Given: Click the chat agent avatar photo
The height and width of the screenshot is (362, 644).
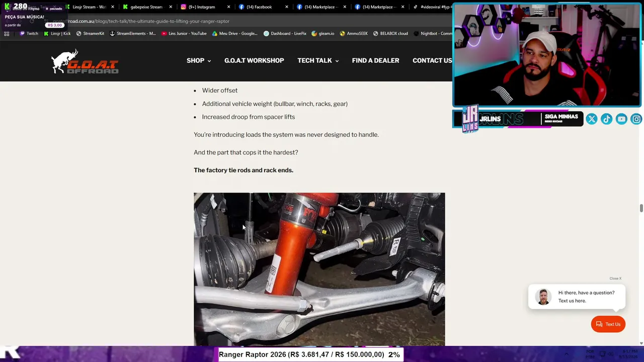Looking at the screenshot, I should click(543, 297).
